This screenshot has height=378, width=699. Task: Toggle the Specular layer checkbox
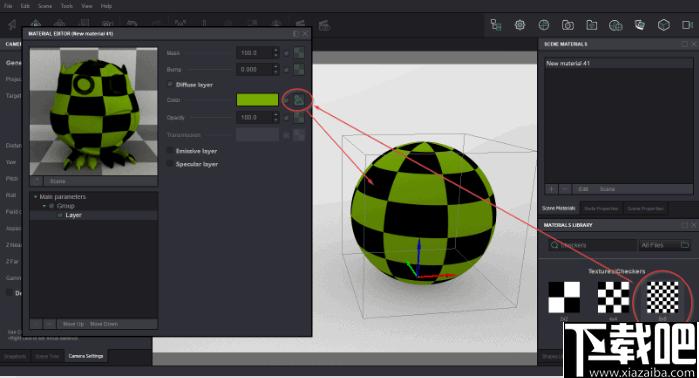pyautogui.click(x=170, y=164)
